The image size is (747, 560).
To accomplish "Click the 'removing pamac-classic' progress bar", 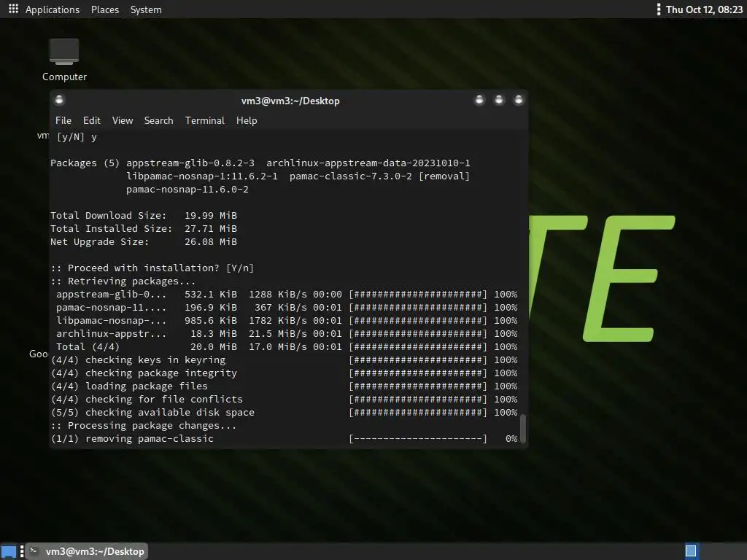I will pyautogui.click(x=418, y=438).
